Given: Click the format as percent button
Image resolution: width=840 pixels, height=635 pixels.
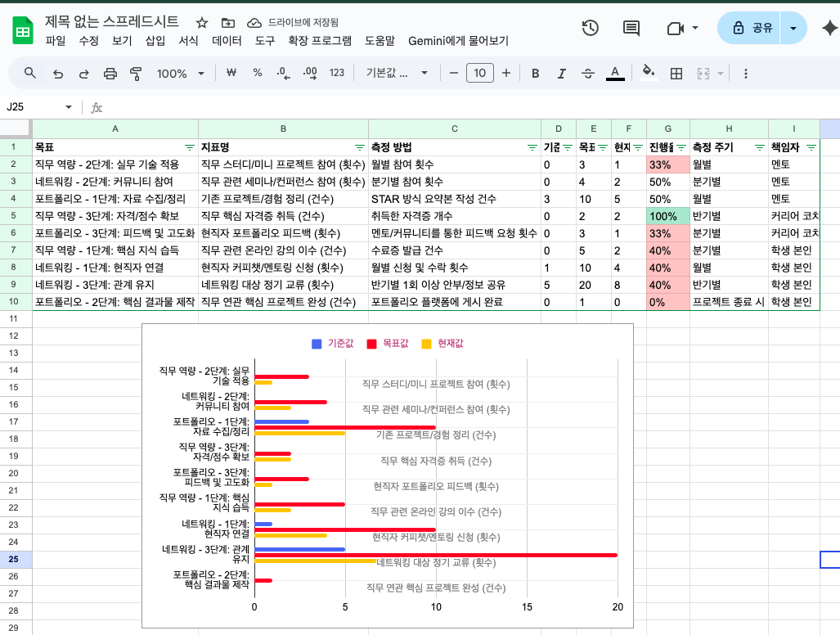Looking at the screenshot, I should pyautogui.click(x=258, y=74).
